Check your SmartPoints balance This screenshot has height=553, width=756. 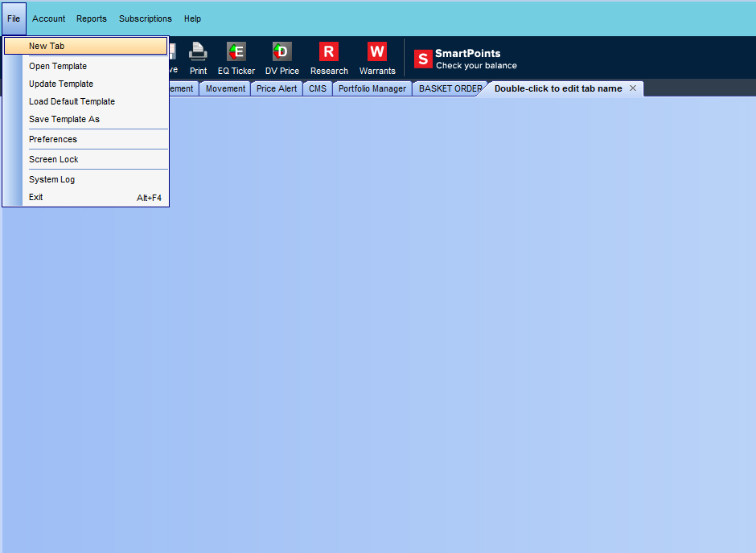click(466, 59)
